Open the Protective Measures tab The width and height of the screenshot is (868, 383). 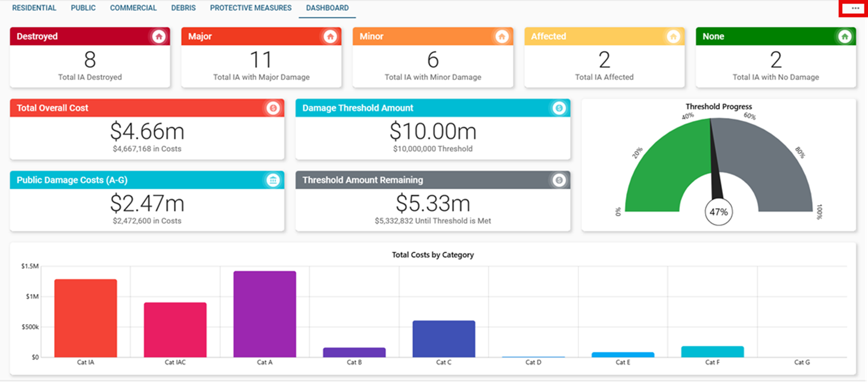(250, 8)
